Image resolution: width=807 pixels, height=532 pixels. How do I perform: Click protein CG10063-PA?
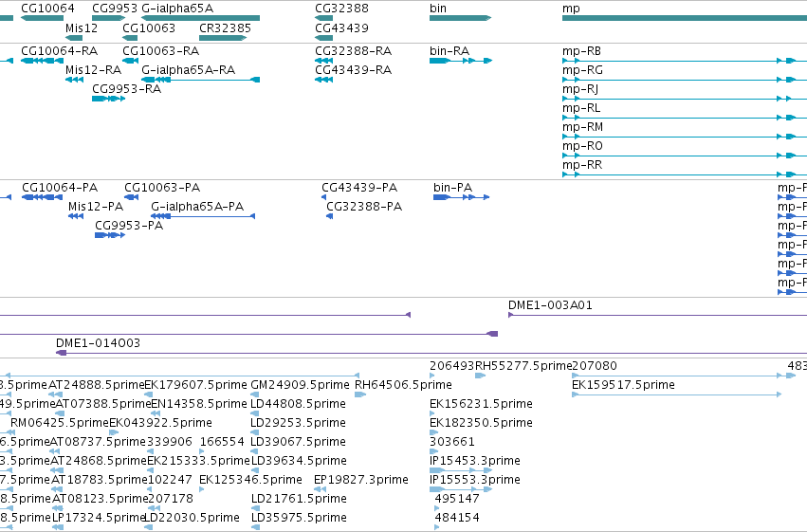[x=162, y=187]
